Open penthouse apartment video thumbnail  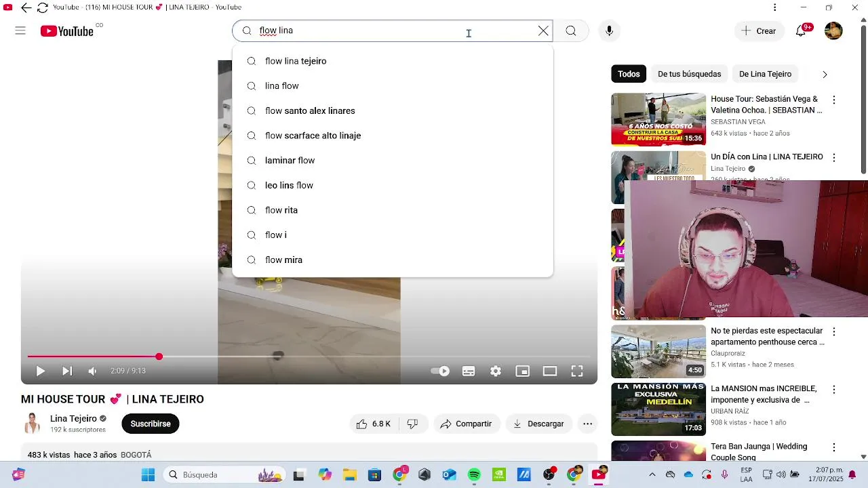pos(658,351)
